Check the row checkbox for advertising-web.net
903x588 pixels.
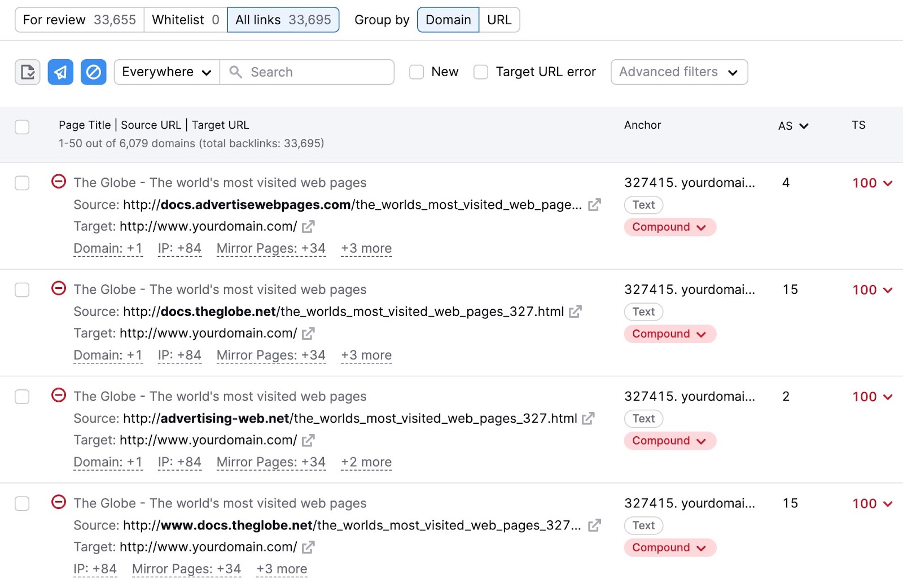click(22, 397)
